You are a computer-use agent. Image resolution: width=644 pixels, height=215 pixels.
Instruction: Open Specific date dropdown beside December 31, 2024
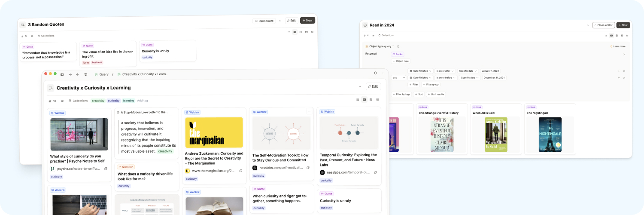pyautogui.click(x=470, y=78)
